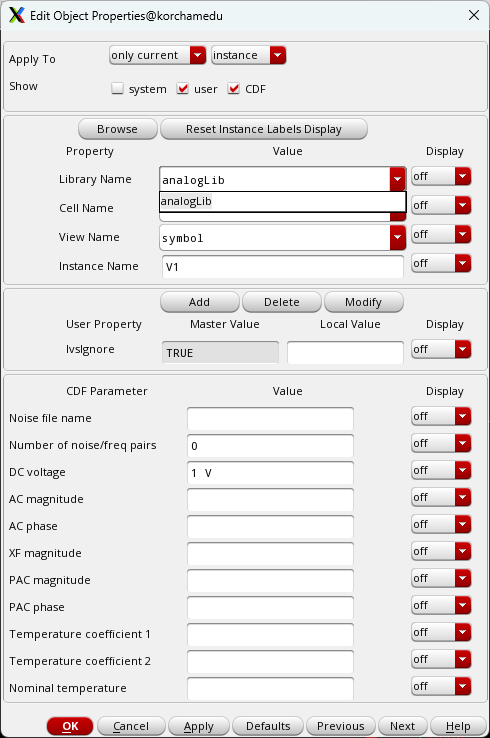Click Reset Instance Labels Display button
The height and width of the screenshot is (738, 490).
264,129
